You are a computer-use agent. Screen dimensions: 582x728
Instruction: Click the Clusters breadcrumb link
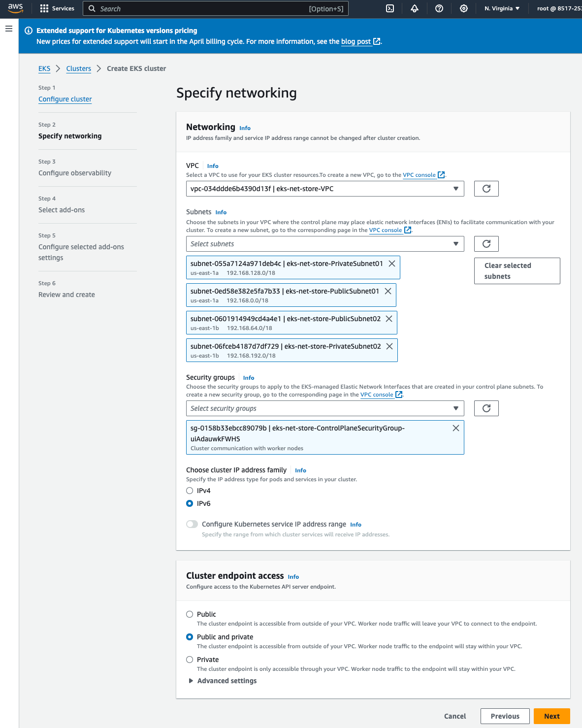tap(79, 68)
